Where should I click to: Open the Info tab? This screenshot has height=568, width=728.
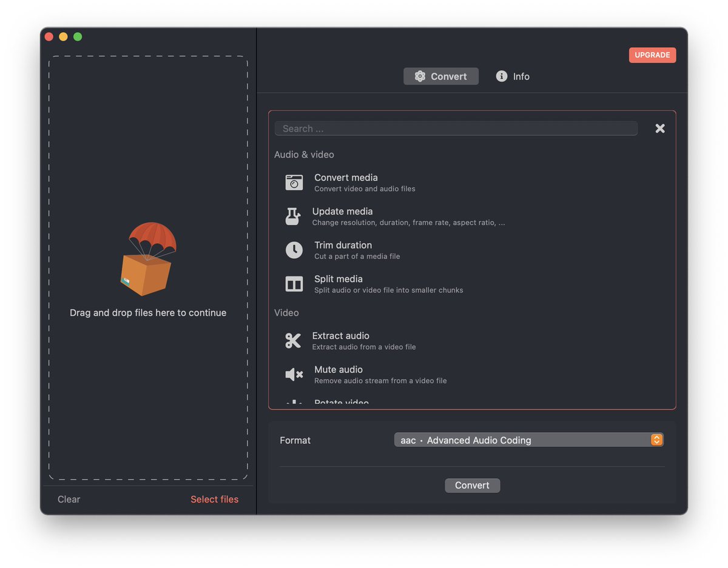(x=513, y=76)
